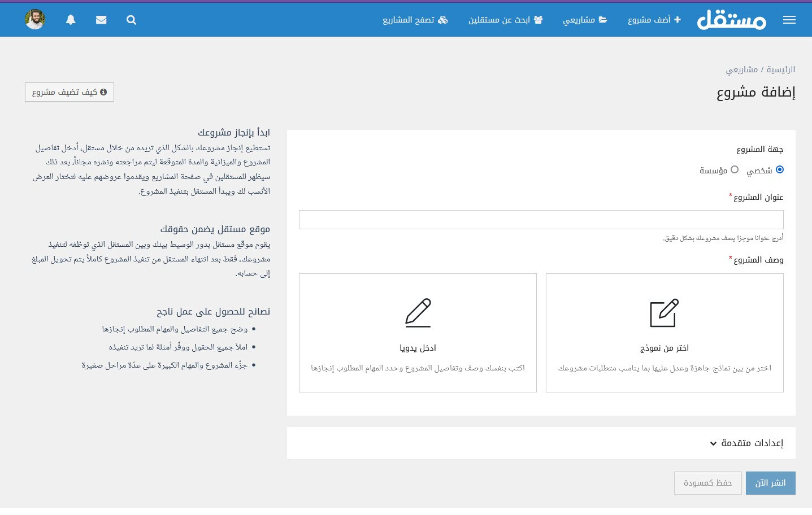Click the حفظ كمسودة button
The image size is (812, 515).
coord(707,483)
